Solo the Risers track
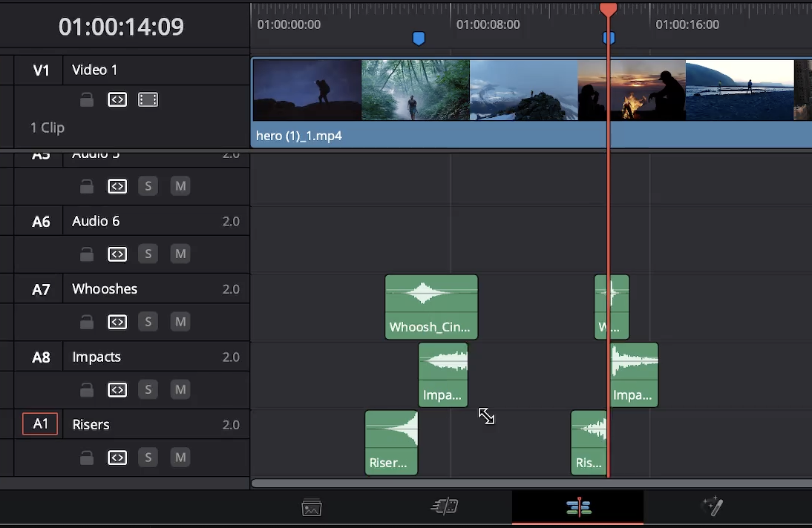The image size is (812, 528). click(148, 458)
